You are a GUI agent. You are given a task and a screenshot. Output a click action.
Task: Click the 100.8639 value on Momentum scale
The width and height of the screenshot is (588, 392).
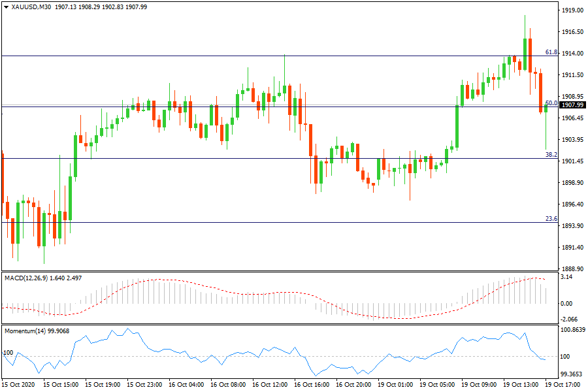click(x=573, y=331)
